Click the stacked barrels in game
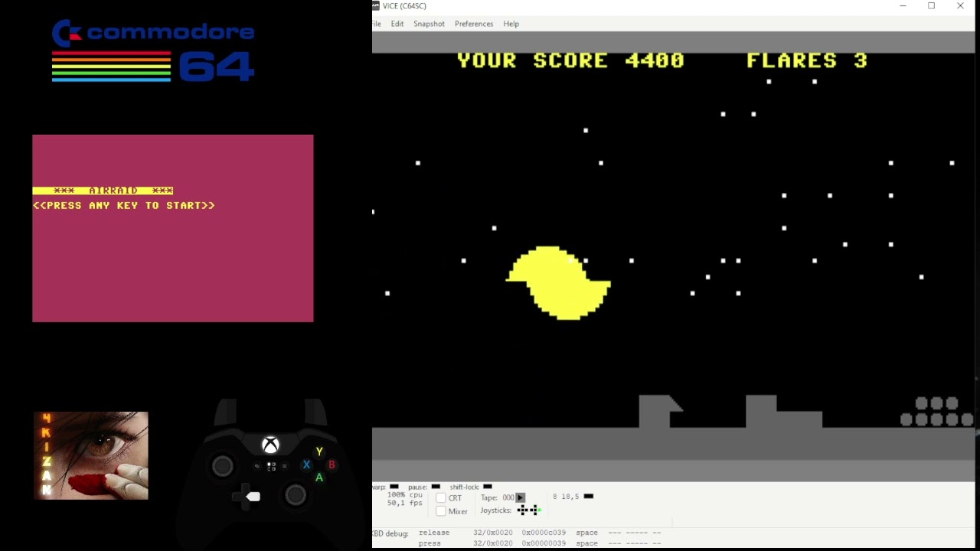The image size is (980, 551). 937,411
